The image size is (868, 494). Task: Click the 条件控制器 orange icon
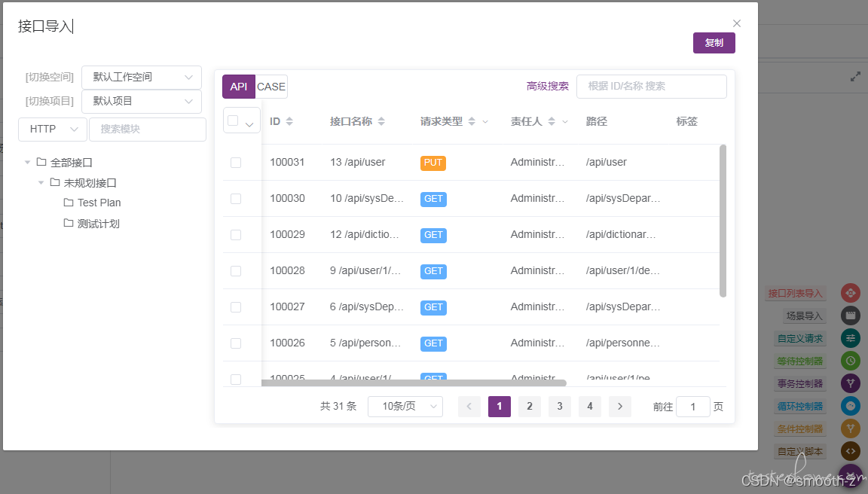click(x=851, y=428)
